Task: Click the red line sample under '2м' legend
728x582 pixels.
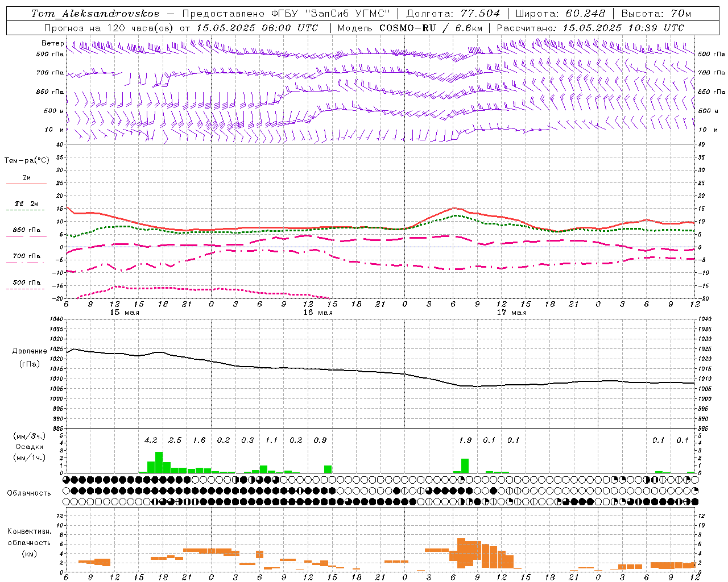Action: pos(27,184)
